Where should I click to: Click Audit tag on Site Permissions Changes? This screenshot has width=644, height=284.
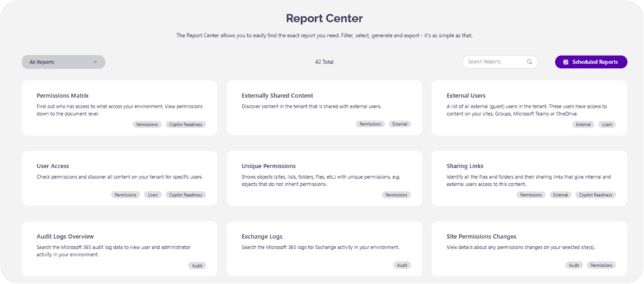(574, 266)
